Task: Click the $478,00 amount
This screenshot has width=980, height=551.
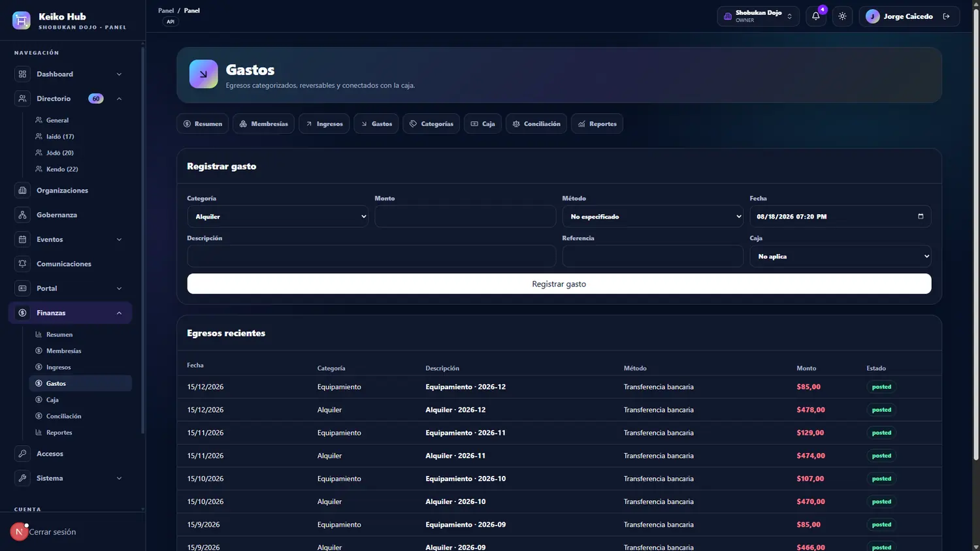Action: pos(811,410)
